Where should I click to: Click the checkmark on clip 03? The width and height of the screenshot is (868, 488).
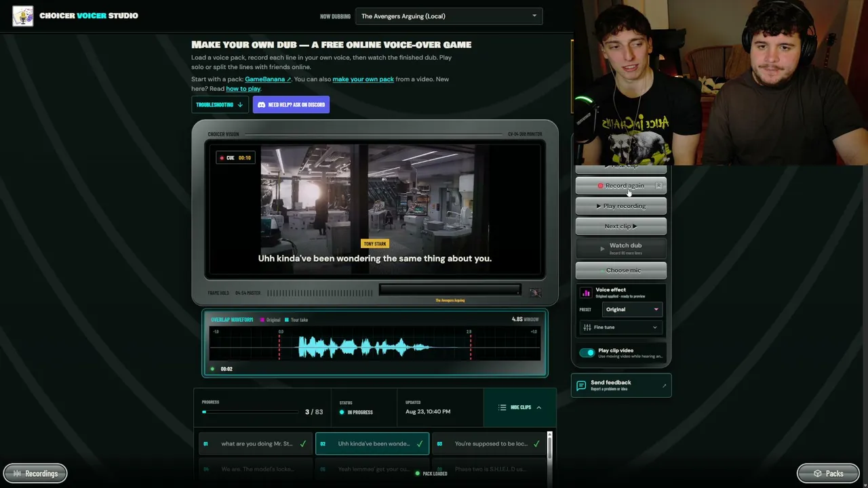tap(536, 444)
